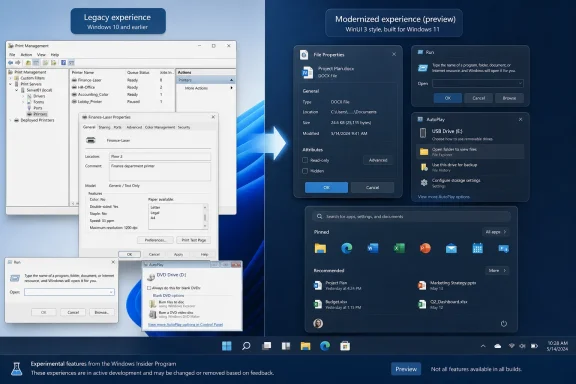Click the Search magnifier on the taskbar
This screenshot has height=384, width=576.
[x=246, y=346]
